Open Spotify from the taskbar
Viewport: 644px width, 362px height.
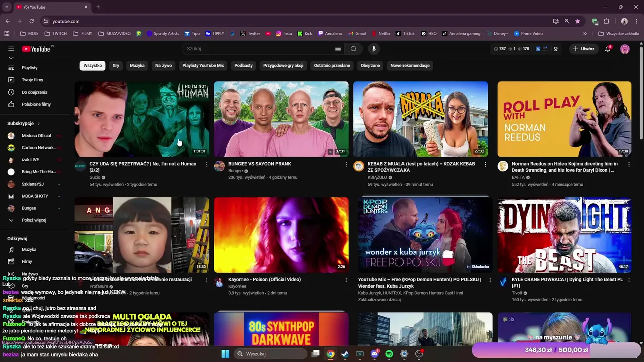tap(389, 354)
